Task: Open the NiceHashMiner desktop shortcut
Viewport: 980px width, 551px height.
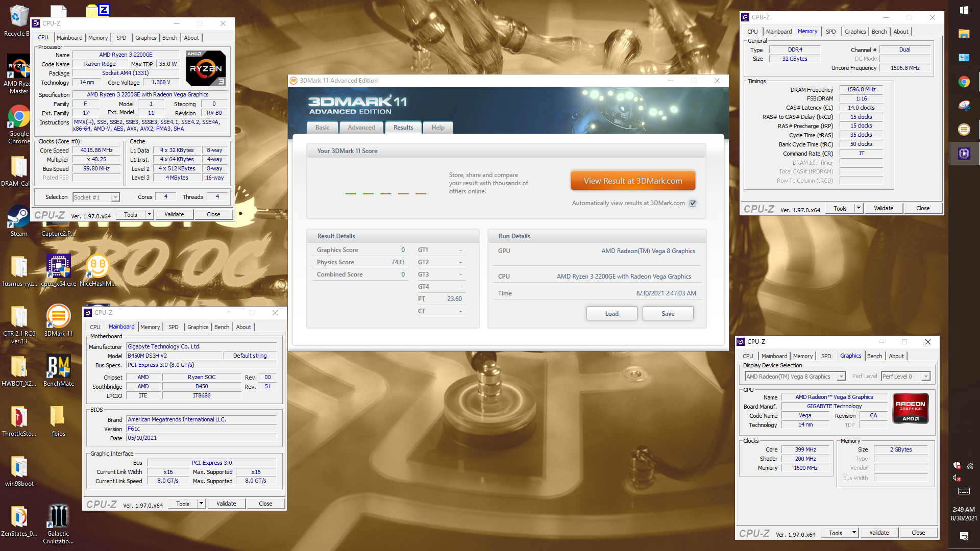Action: coord(97,270)
